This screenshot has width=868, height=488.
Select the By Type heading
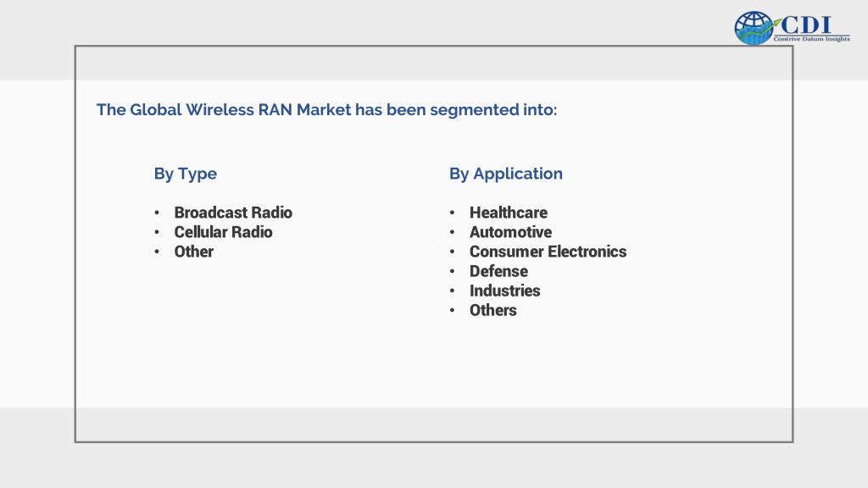tap(186, 175)
